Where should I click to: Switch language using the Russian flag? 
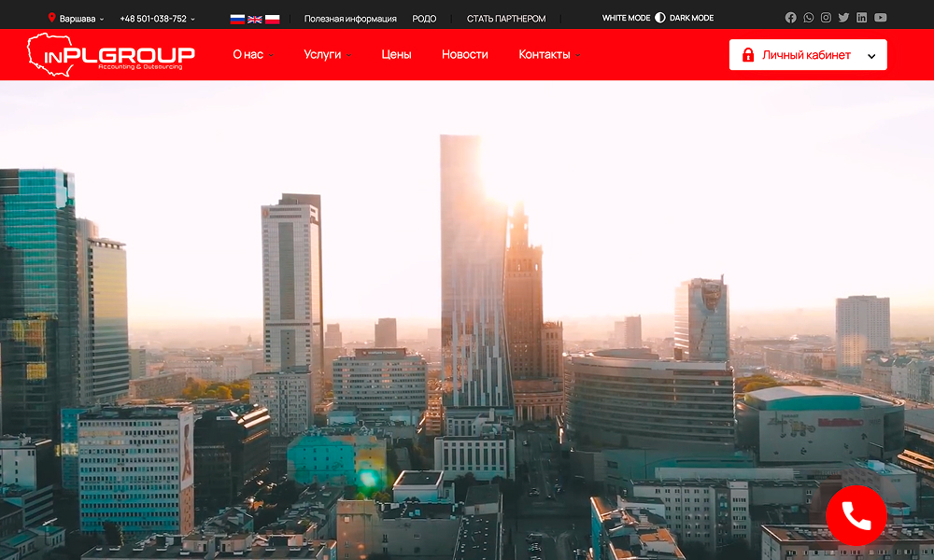[237, 19]
